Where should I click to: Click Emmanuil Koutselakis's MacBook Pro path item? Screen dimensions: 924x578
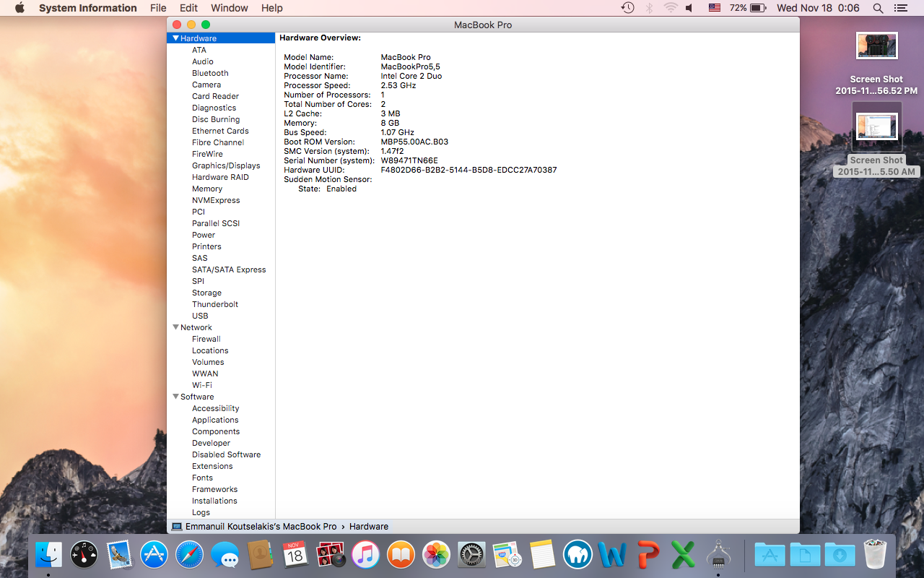254,527
